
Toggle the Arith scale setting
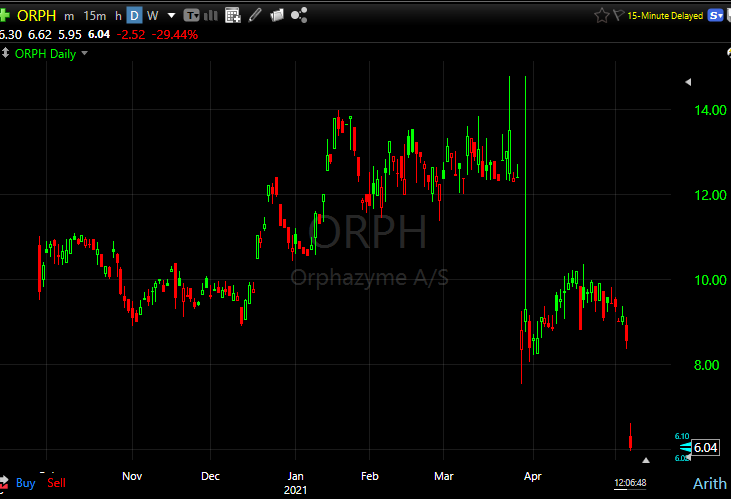pyautogui.click(x=710, y=483)
